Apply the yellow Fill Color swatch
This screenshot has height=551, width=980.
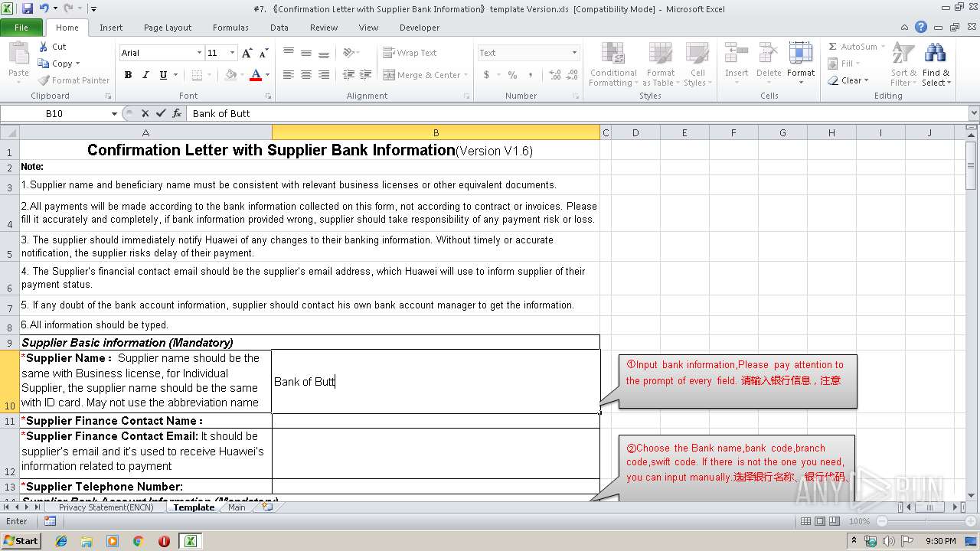(230, 75)
